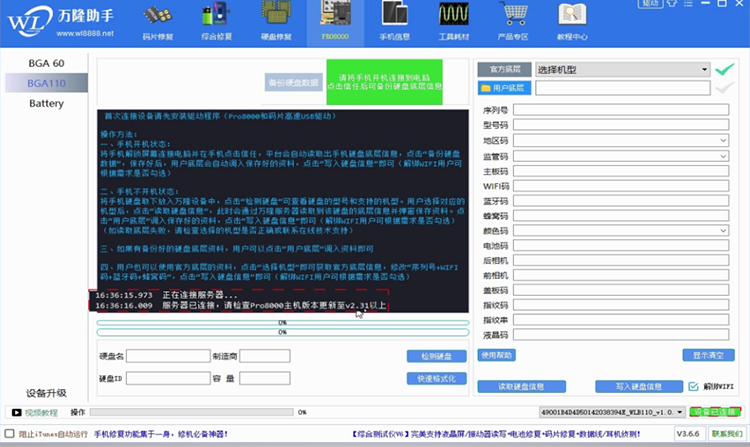Click the lower 0% progress bar

pyautogui.click(x=283, y=332)
